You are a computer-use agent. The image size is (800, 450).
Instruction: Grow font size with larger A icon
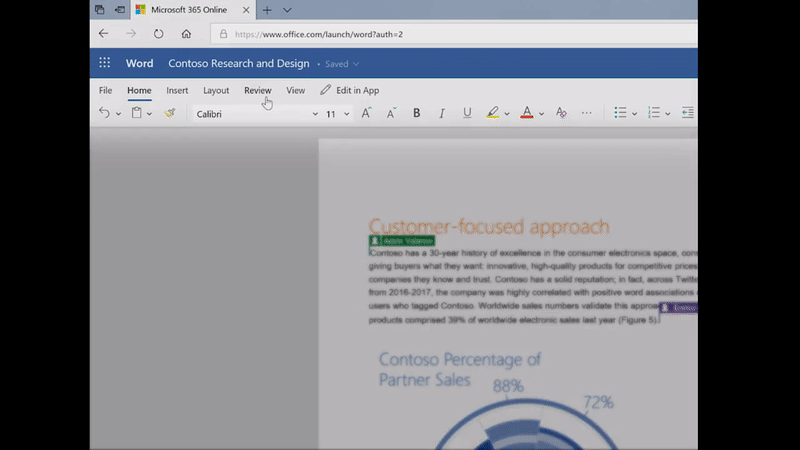[x=366, y=113]
